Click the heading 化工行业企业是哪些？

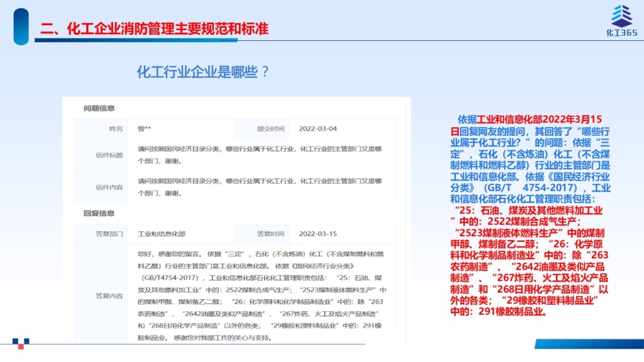[x=203, y=72]
